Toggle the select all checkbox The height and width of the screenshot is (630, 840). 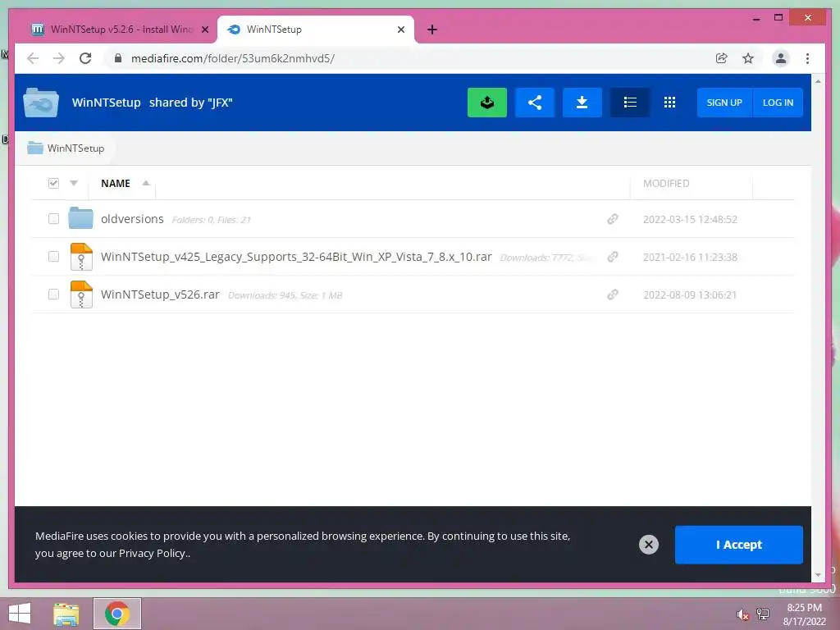tap(53, 183)
